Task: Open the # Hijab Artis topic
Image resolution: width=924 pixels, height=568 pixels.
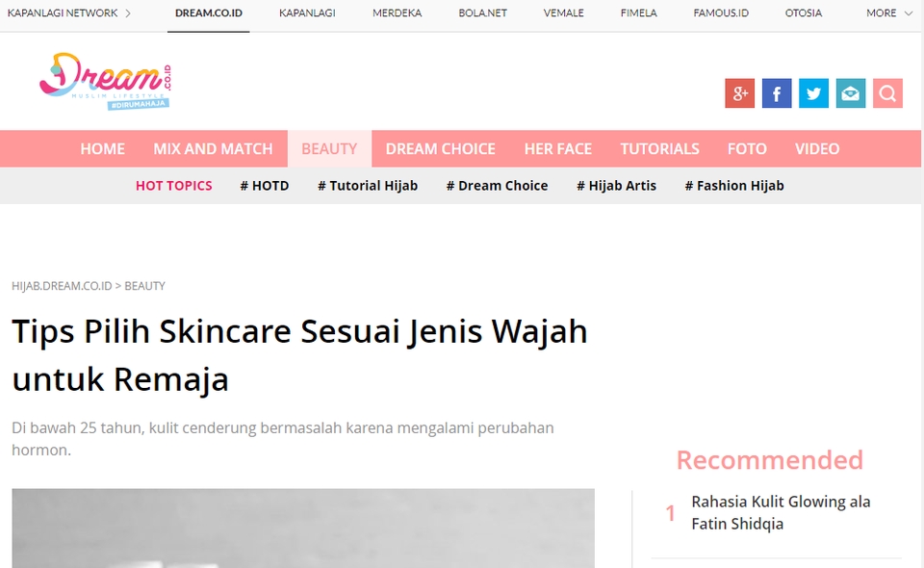Action: [x=616, y=186]
